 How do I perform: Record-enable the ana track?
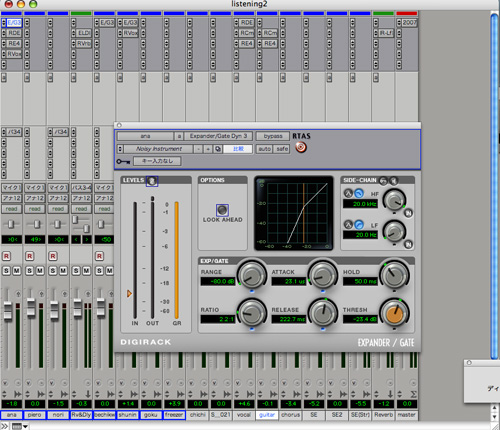pyautogui.click(x=6, y=256)
